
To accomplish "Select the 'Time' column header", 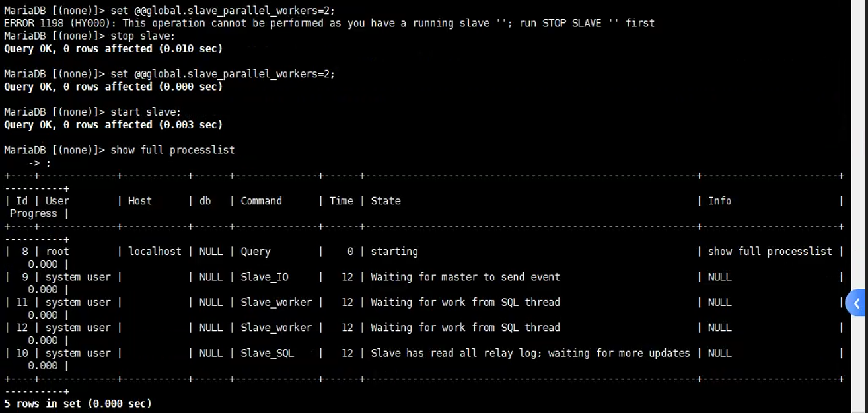I will 341,201.
